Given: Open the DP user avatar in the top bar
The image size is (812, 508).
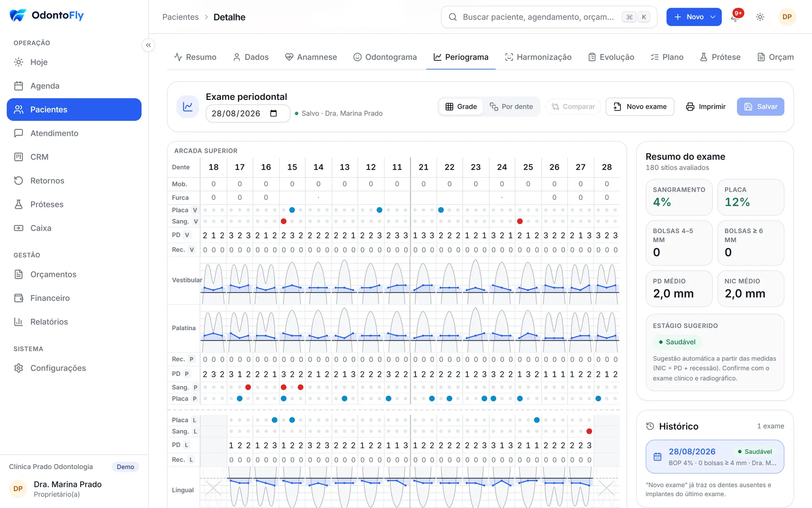Looking at the screenshot, I should tap(787, 17).
